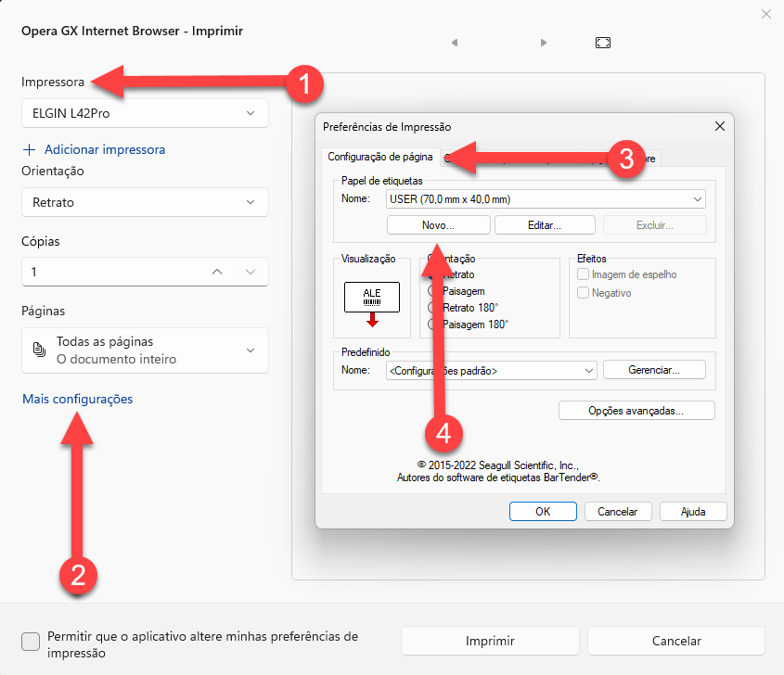The width and height of the screenshot is (784, 675).
Task: Close the Imprimir window
Action: pyautogui.click(x=766, y=14)
